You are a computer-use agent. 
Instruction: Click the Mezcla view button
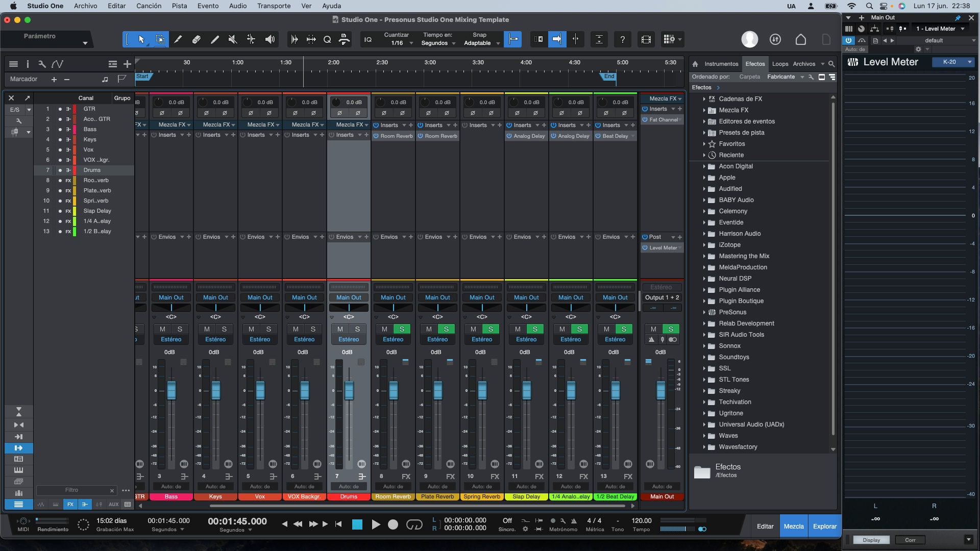pos(794,526)
